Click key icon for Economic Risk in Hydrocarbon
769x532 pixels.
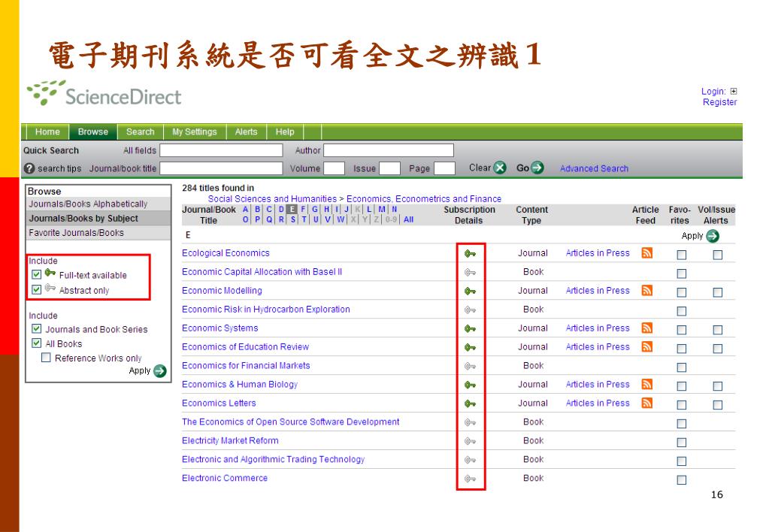click(471, 310)
